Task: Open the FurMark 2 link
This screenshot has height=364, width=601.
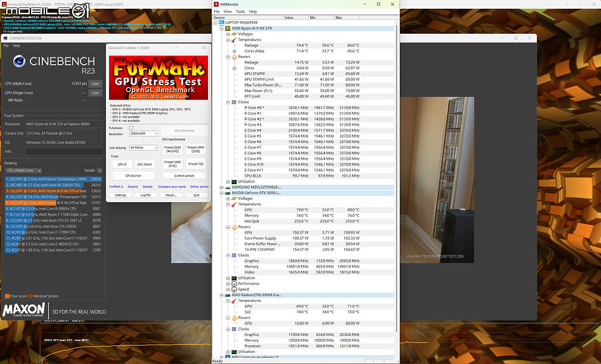Action: 116,187
